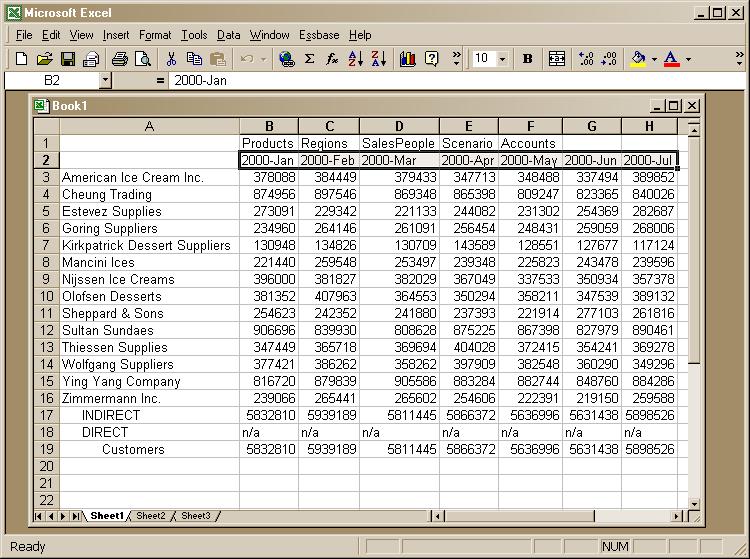Click the Paste clipboard icon
The width and height of the screenshot is (750, 559).
point(218,59)
